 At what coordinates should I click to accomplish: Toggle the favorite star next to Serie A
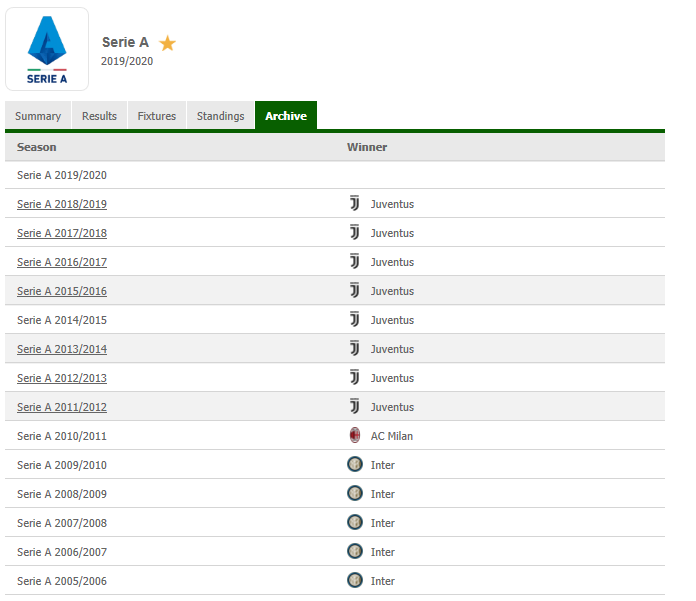click(x=167, y=43)
